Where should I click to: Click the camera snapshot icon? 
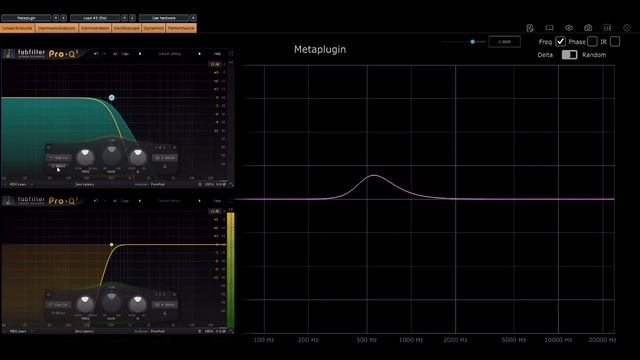pos(588,28)
